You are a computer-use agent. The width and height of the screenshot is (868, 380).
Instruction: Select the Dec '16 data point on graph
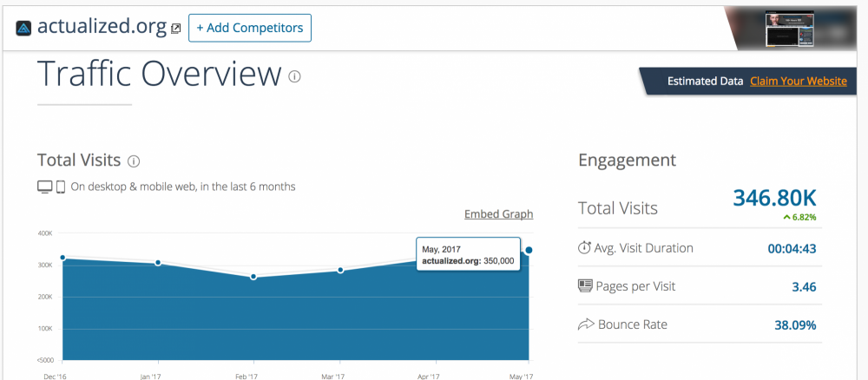(x=62, y=258)
